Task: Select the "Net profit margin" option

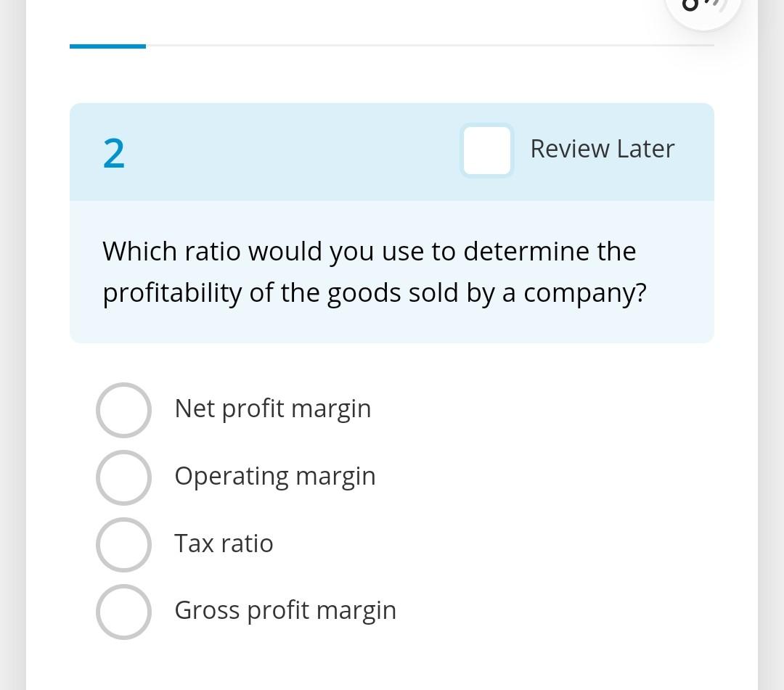Action: (123, 410)
